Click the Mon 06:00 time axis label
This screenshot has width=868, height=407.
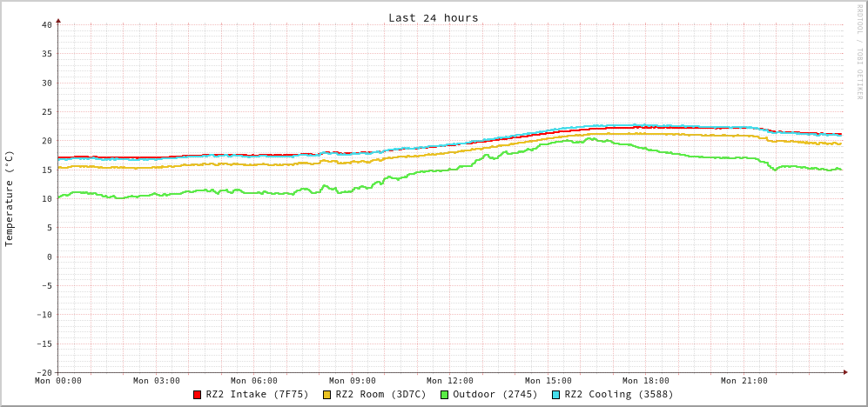254,381
